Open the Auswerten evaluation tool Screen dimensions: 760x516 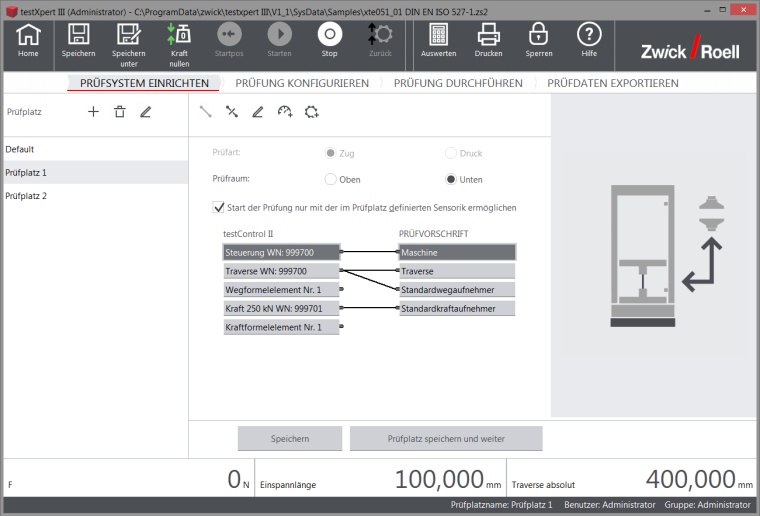pos(438,37)
